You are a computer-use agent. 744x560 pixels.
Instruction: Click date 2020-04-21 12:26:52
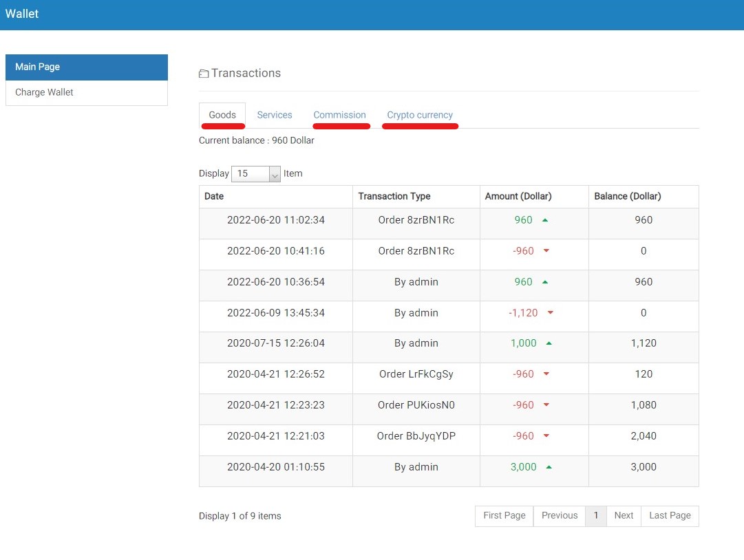point(276,374)
